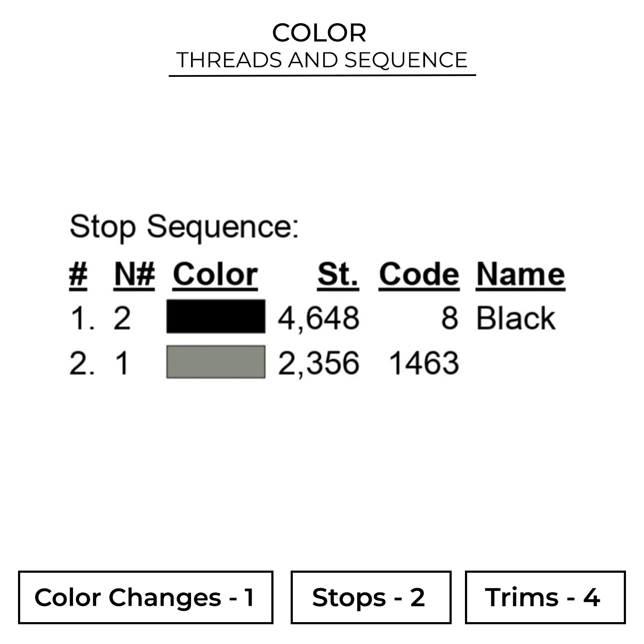Click the THREADS AND SEQUENCE subtitle
The height and width of the screenshot is (644, 644).
tap(322, 60)
